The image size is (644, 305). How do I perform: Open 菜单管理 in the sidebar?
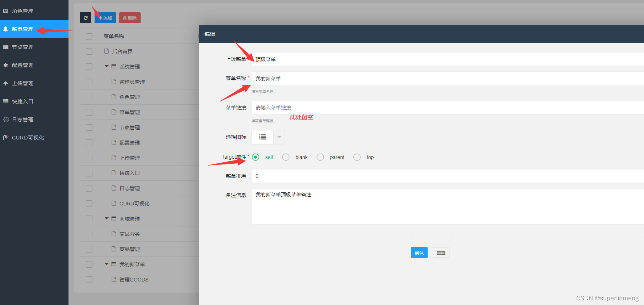[34, 29]
